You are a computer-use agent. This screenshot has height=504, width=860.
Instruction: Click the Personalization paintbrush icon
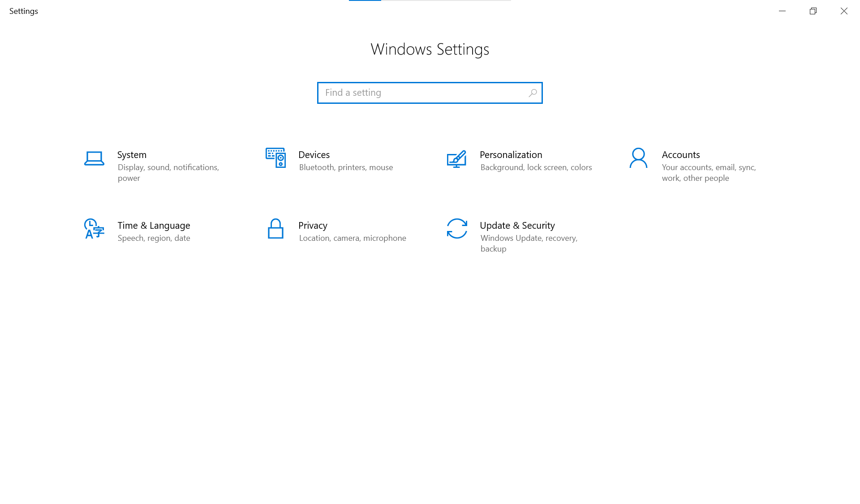point(456,159)
